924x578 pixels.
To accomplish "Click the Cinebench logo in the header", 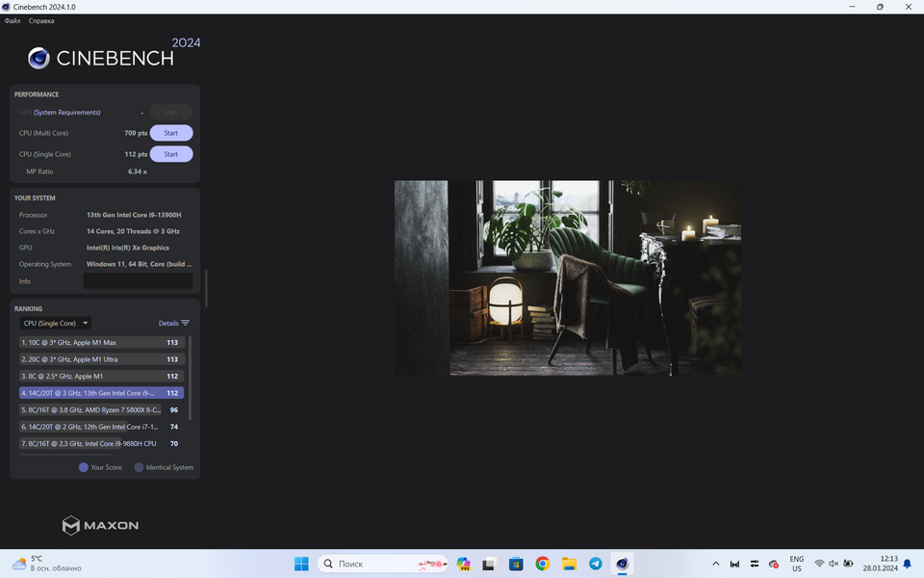I will coord(101,58).
